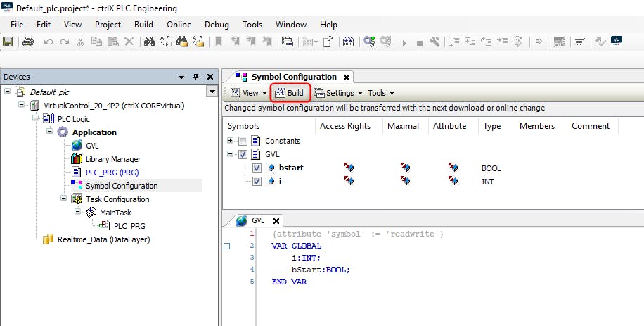This screenshot has height=326, width=644.
Task: Collapse the GVL symbols node
Action: tap(230, 154)
